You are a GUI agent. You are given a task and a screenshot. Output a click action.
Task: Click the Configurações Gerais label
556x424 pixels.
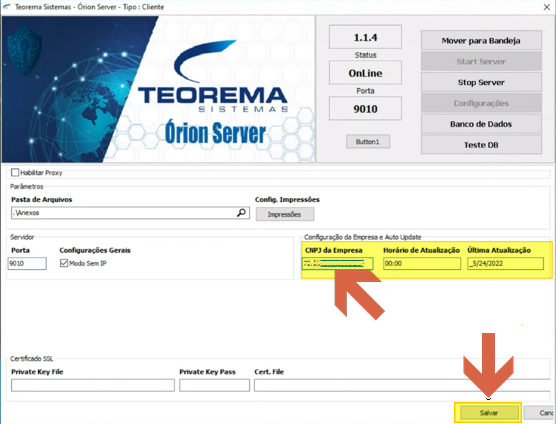pyautogui.click(x=95, y=250)
